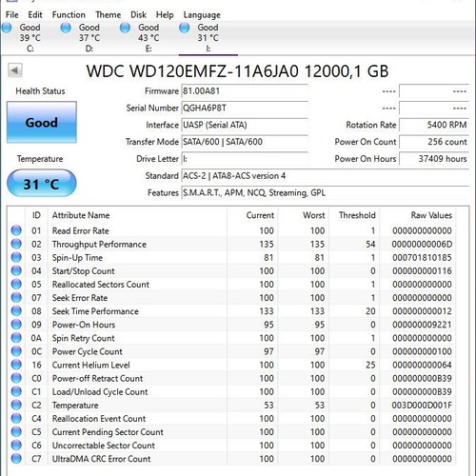Click status icon for Uncorrectable Sector Count
This screenshot has width=476, height=476.
16,445
